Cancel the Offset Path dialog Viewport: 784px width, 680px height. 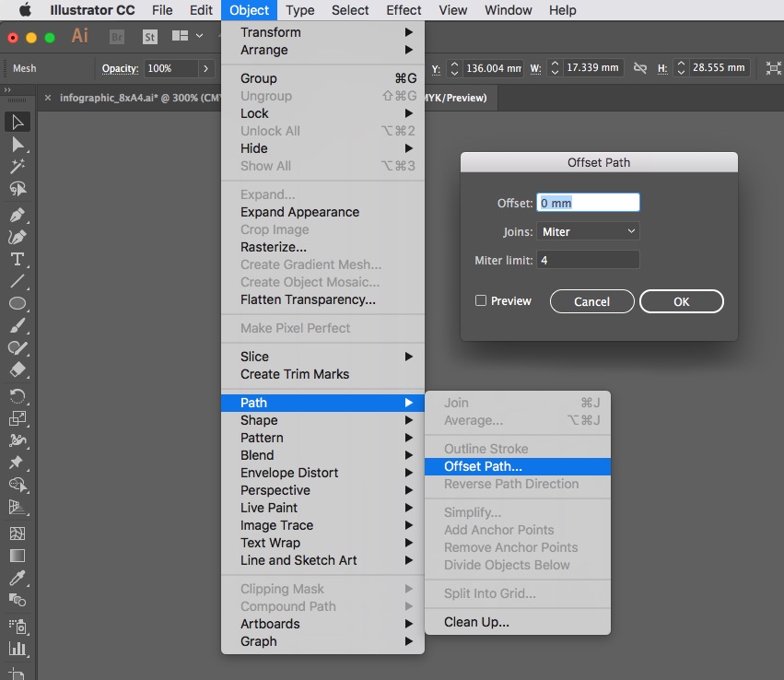pyautogui.click(x=591, y=301)
